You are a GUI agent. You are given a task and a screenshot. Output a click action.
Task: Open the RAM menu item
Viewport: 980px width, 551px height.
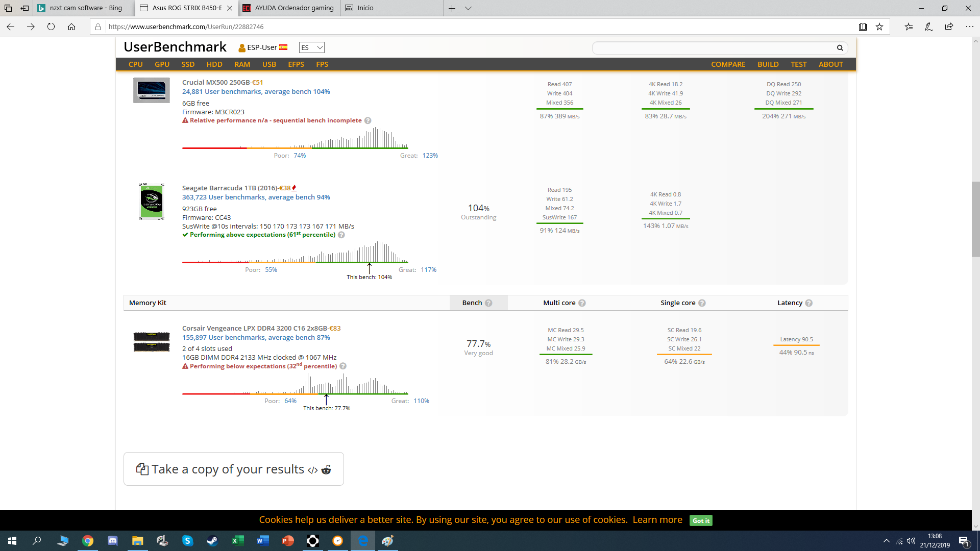pos(242,64)
